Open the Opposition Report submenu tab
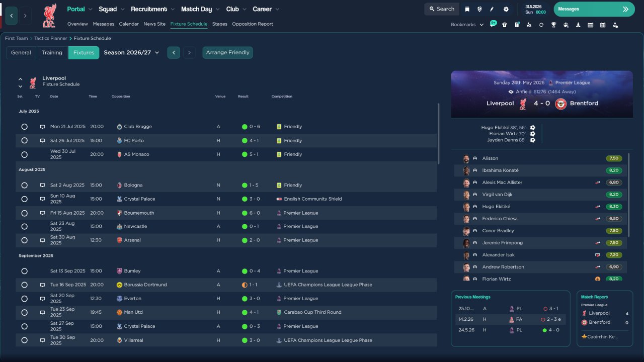 253,24
